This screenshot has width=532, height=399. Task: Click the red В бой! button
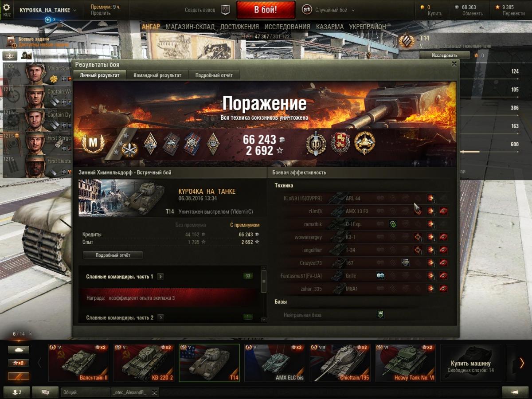click(266, 10)
